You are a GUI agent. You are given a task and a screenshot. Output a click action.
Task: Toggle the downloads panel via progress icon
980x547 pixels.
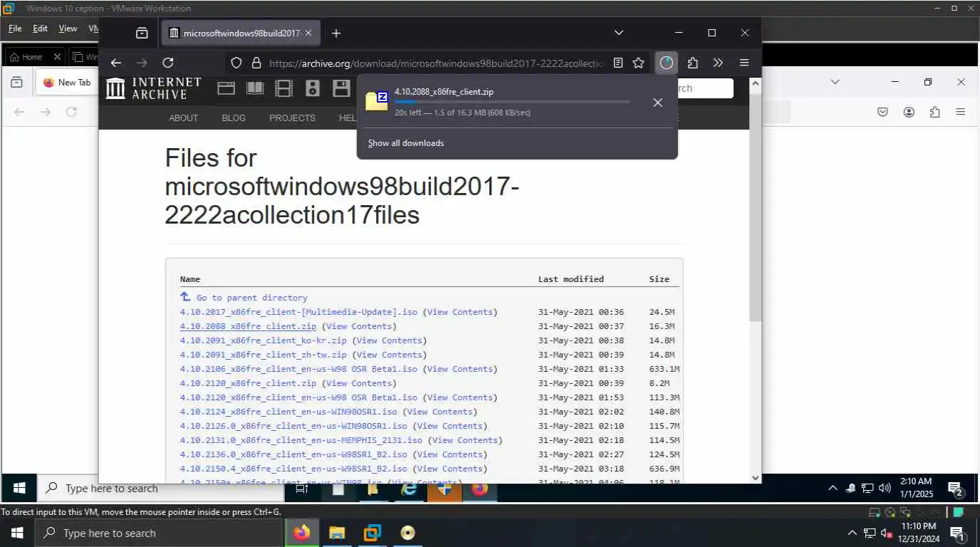pos(666,63)
